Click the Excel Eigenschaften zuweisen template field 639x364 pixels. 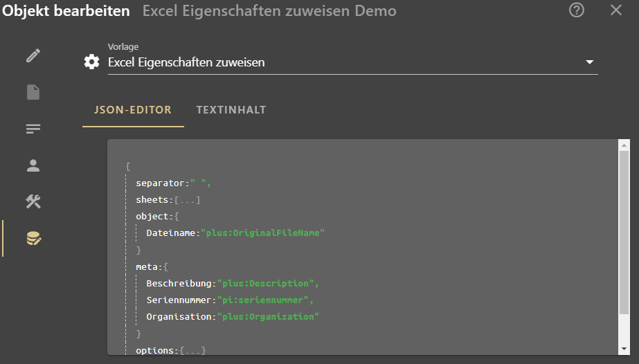353,62
